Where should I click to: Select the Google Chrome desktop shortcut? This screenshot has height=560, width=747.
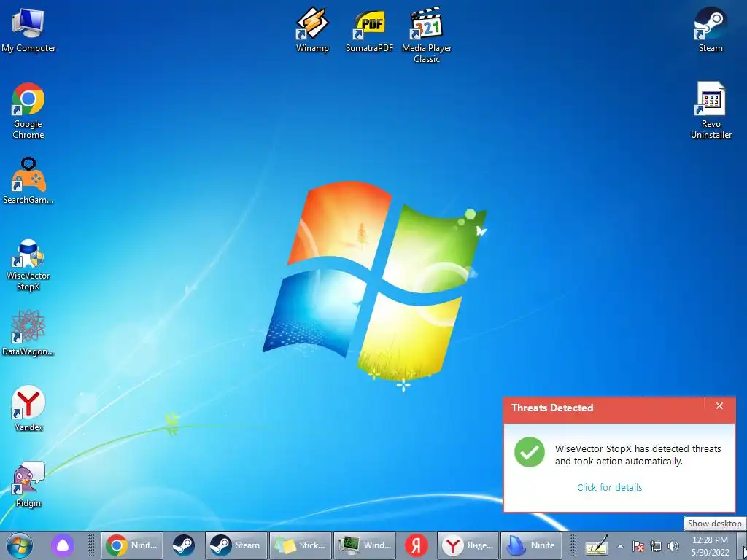pos(28,111)
